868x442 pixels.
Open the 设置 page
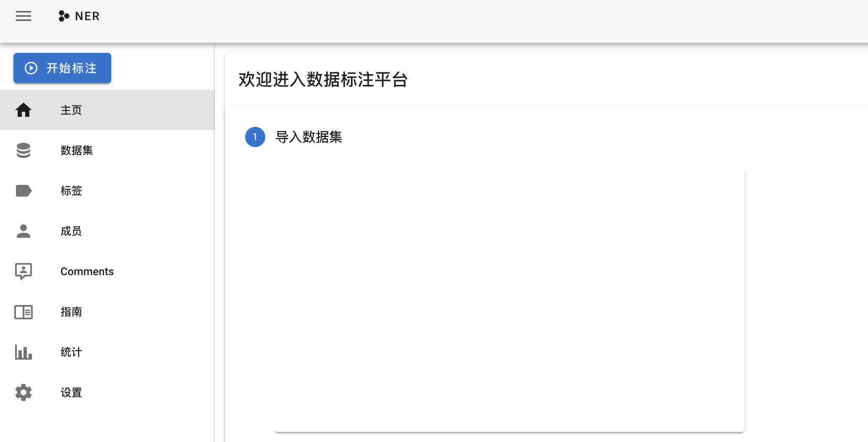107,392
